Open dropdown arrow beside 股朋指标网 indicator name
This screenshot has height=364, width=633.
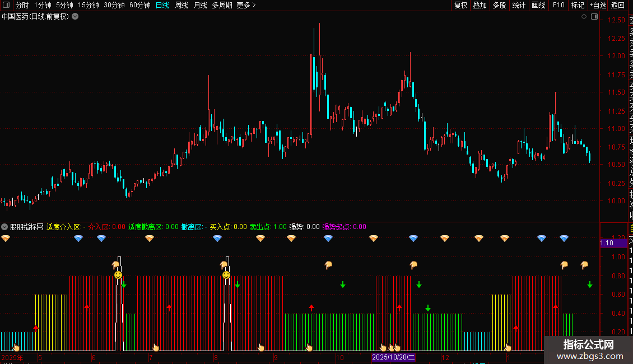[4, 227]
